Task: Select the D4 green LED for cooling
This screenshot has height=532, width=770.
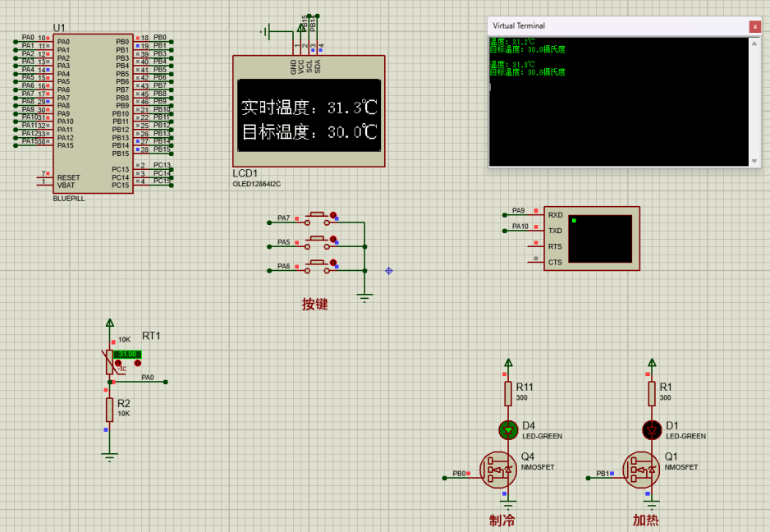Action: [508, 429]
